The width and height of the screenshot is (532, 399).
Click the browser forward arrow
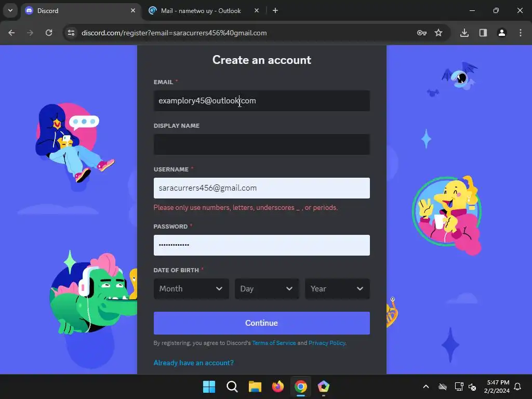click(30, 33)
